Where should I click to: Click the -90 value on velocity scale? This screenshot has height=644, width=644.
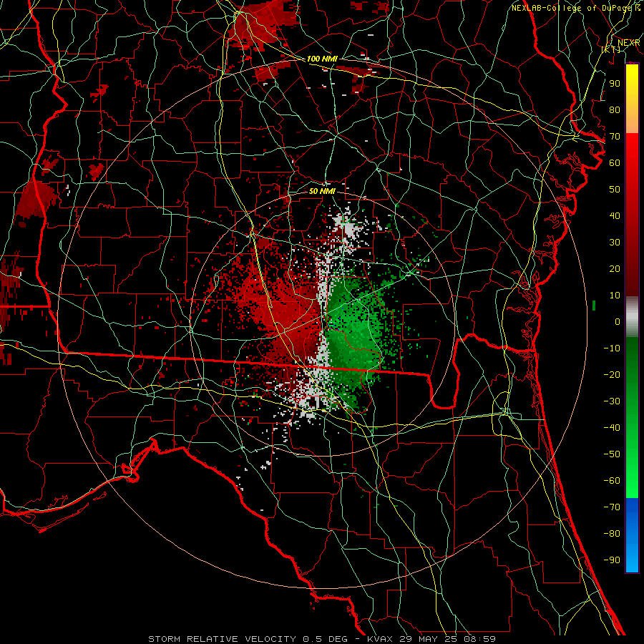[612, 560]
